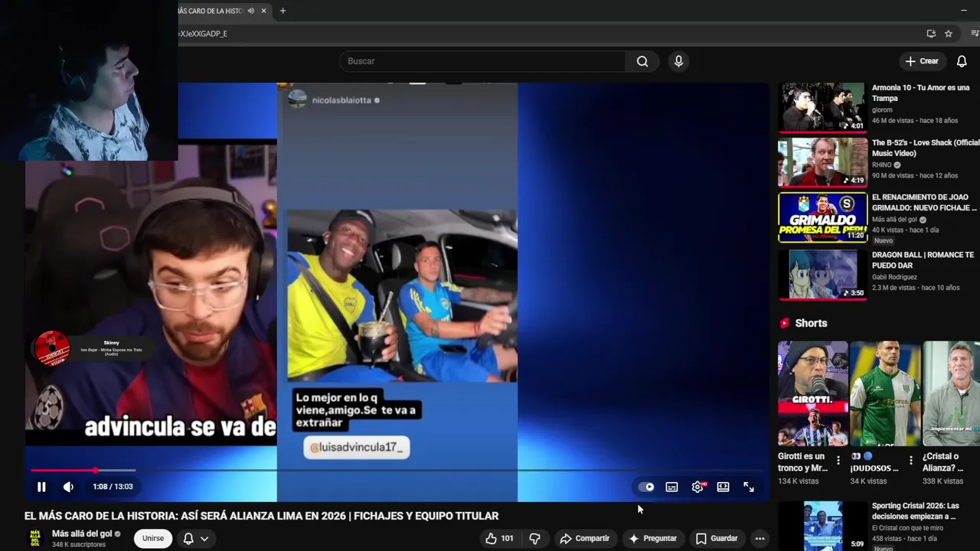Mute the video volume speaker icon
The height and width of the screenshot is (551, 980).
(x=68, y=487)
